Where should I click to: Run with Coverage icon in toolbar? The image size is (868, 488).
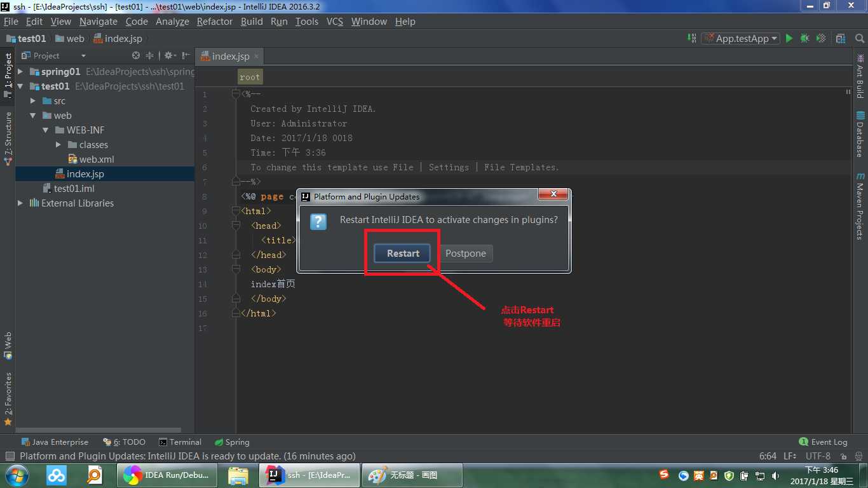(820, 38)
